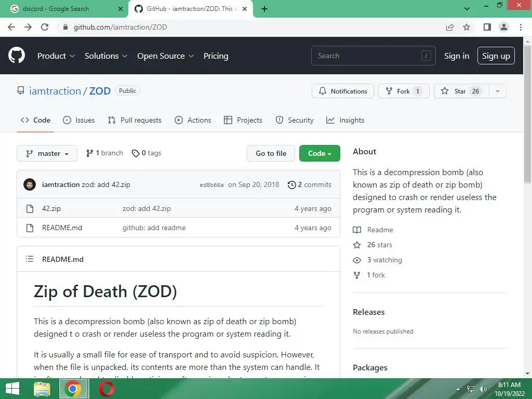Click the Chrome taskbar icon
The width and height of the screenshot is (532, 399).
[73, 389]
